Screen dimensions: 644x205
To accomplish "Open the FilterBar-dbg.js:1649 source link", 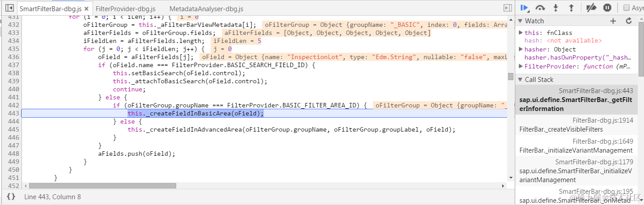I will 603,141.
